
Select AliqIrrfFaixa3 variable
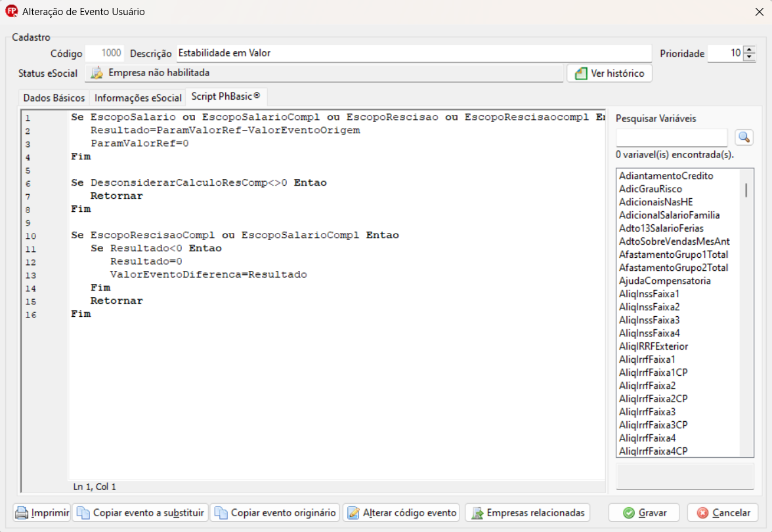point(647,413)
